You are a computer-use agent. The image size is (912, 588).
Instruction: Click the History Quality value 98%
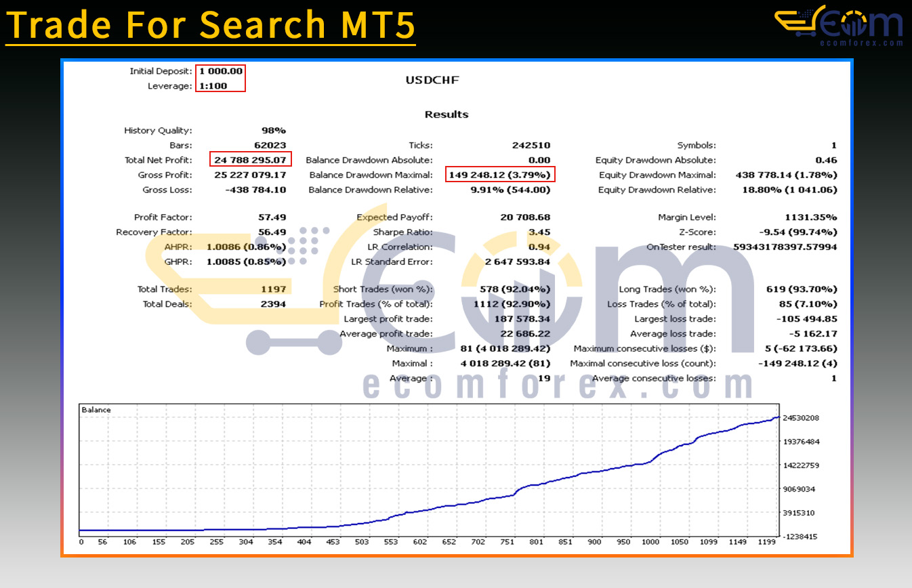(x=274, y=131)
